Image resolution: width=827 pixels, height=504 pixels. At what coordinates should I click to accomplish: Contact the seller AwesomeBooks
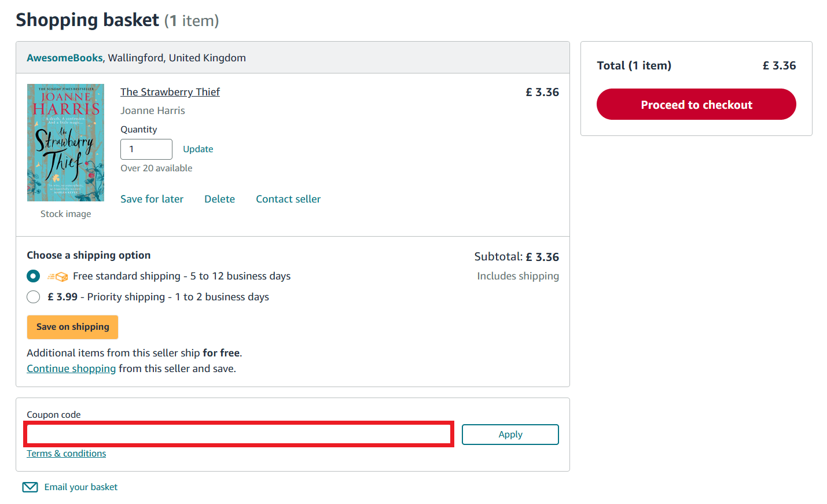tap(288, 198)
